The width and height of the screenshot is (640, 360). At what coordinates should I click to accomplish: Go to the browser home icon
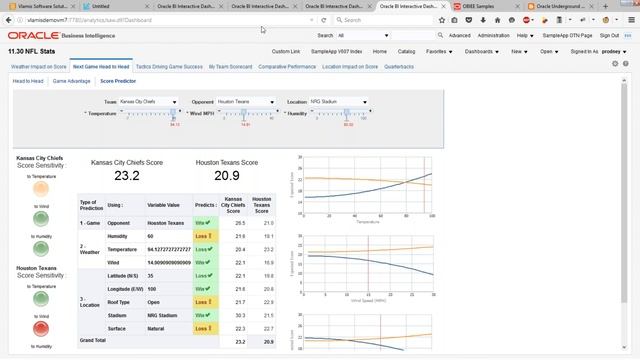point(497,20)
